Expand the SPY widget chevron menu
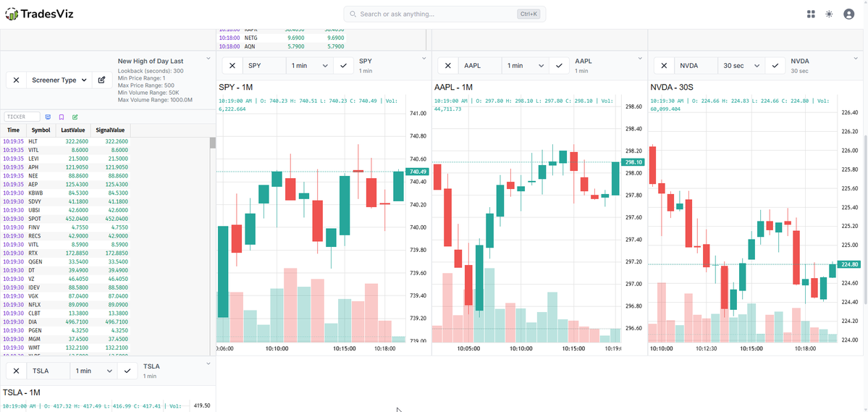The image size is (868, 412). click(424, 58)
